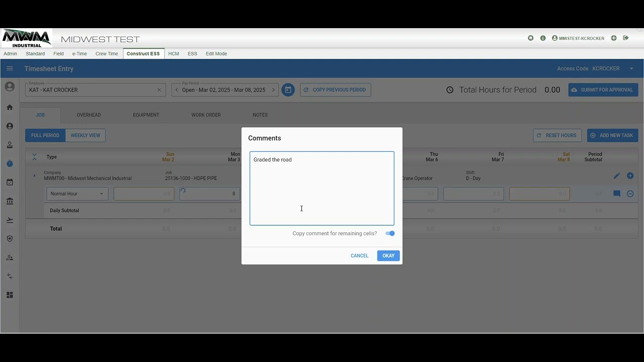Image resolution: width=644 pixels, height=362 pixels.
Task: Open the shield icon in sidebar
Action: pyautogui.click(x=10, y=239)
